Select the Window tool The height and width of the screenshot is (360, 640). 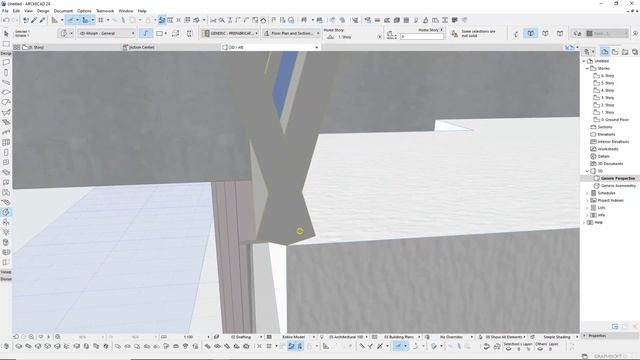[x=6, y=162]
